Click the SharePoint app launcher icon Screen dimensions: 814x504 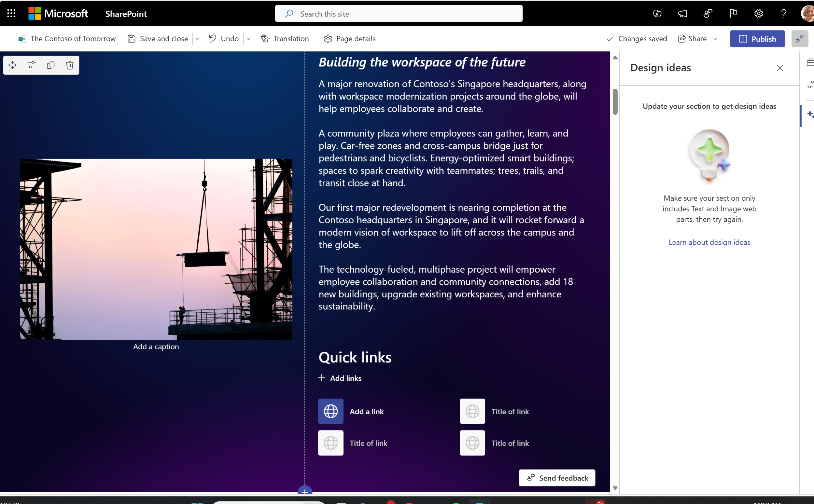click(x=11, y=13)
